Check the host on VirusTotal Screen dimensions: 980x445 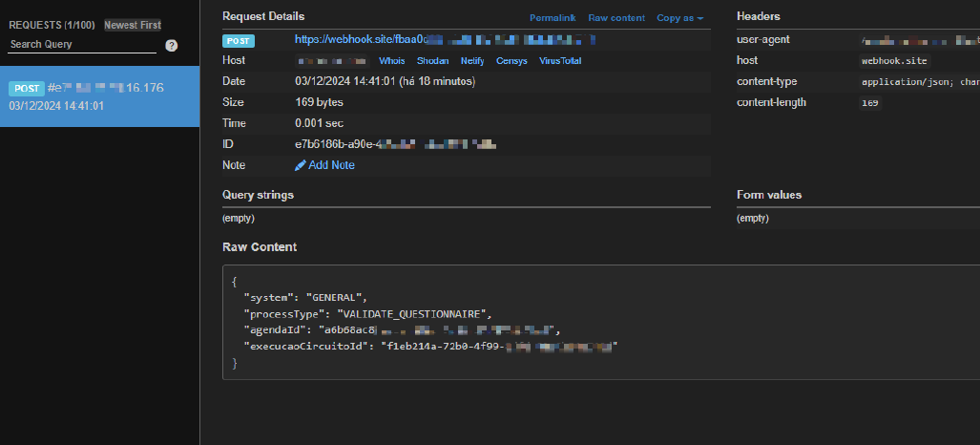(x=560, y=61)
